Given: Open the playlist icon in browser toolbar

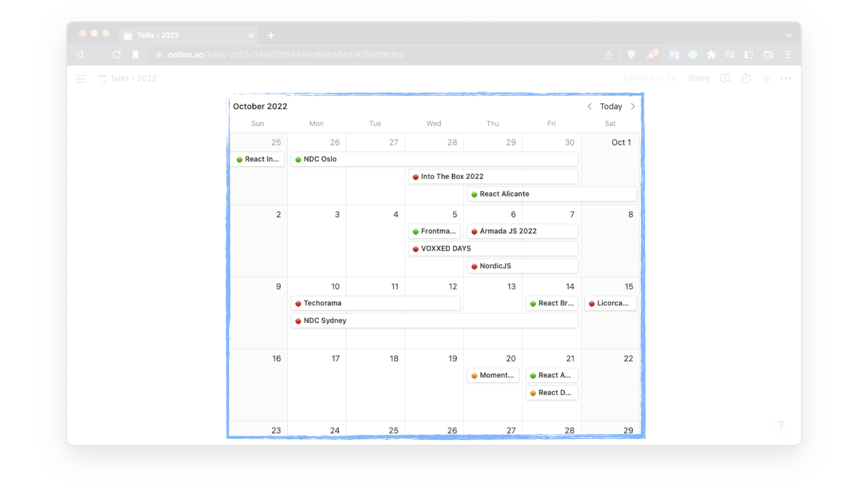Looking at the screenshot, I should (x=730, y=55).
